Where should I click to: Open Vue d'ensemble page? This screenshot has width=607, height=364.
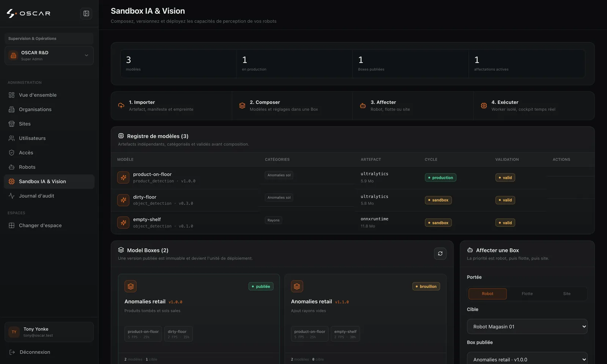(x=49, y=95)
